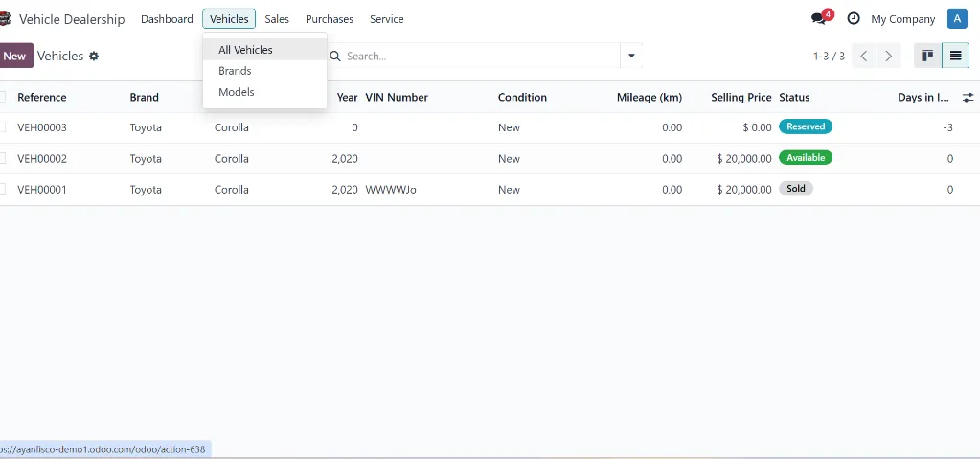Switch to list view
This screenshot has height=459, width=980.
(x=955, y=56)
